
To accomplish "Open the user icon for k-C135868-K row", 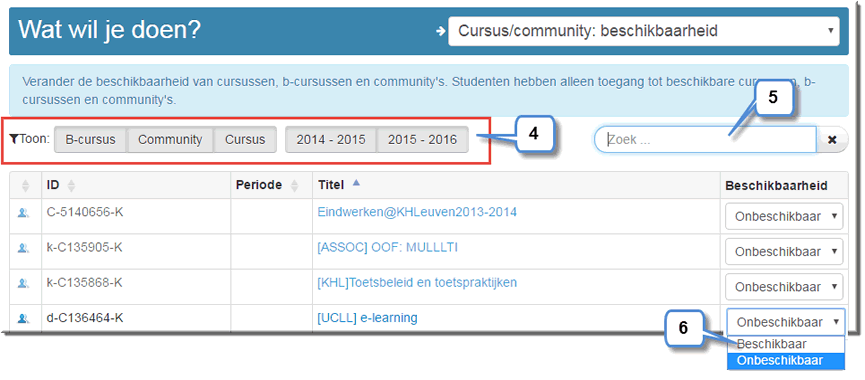I will [23, 283].
